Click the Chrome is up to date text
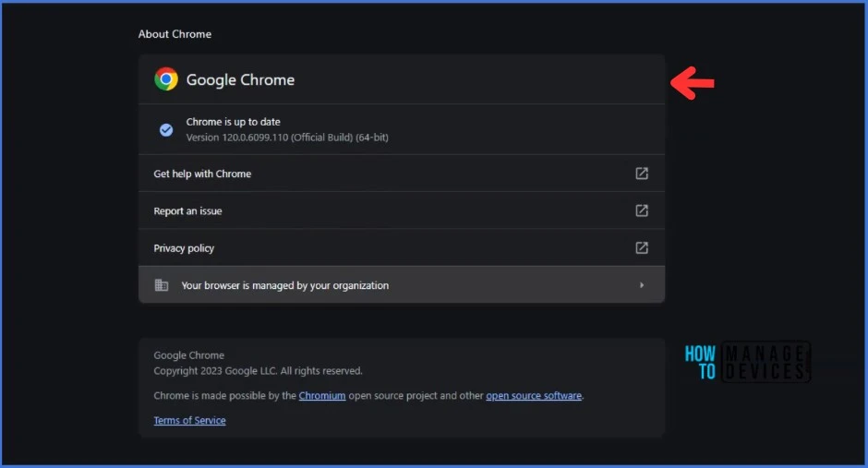 click(233, 122)
